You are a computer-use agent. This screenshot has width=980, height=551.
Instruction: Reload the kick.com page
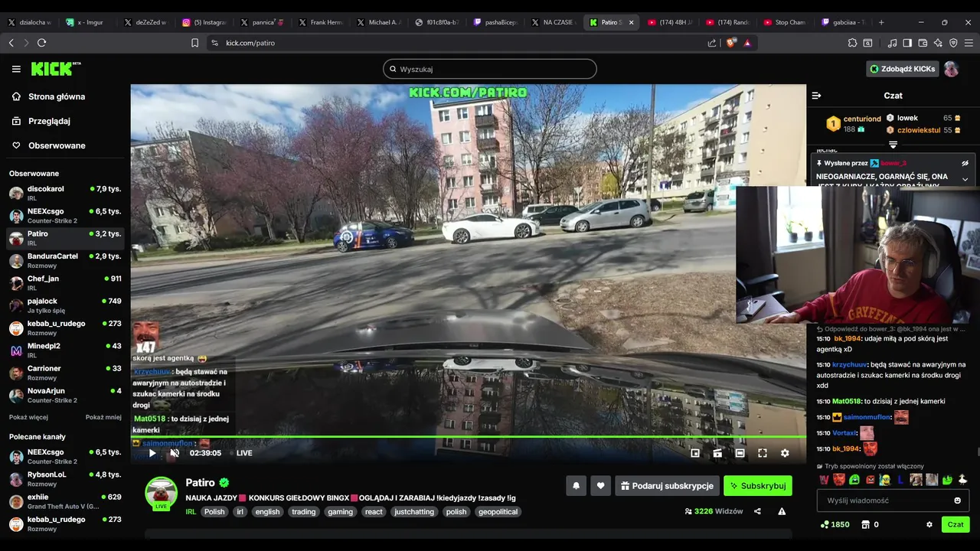[x=41, y=43]
